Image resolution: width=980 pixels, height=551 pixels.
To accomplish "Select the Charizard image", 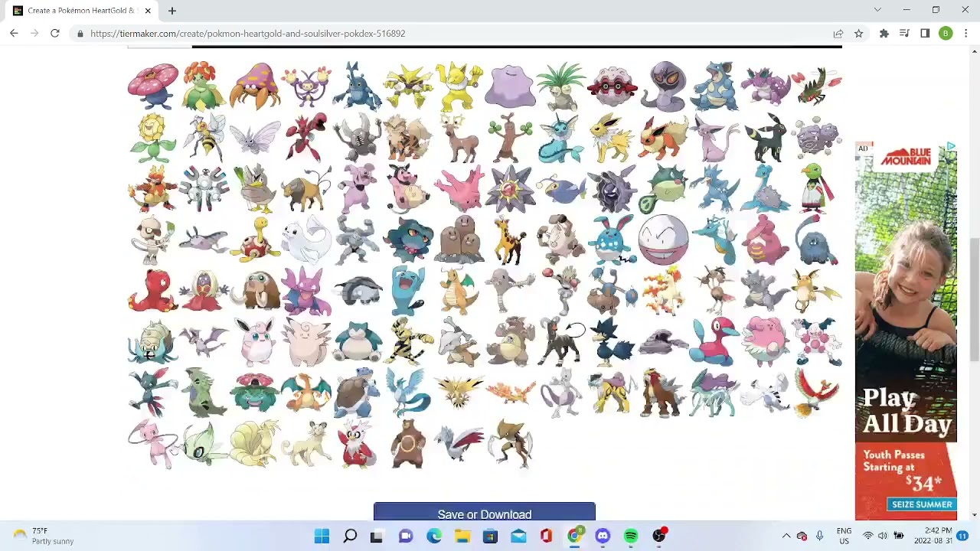I will pyautogui.click(x=305, y=393).
